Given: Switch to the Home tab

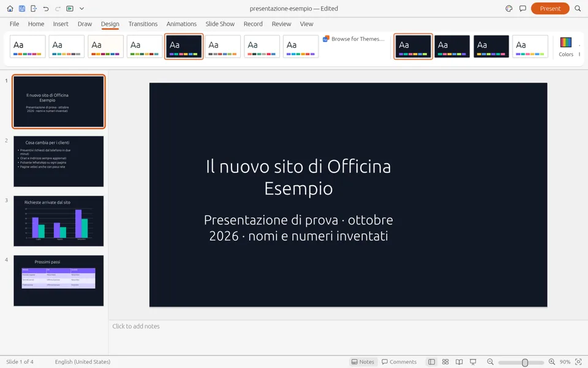Looking at the screenshot, I should 36,24.
